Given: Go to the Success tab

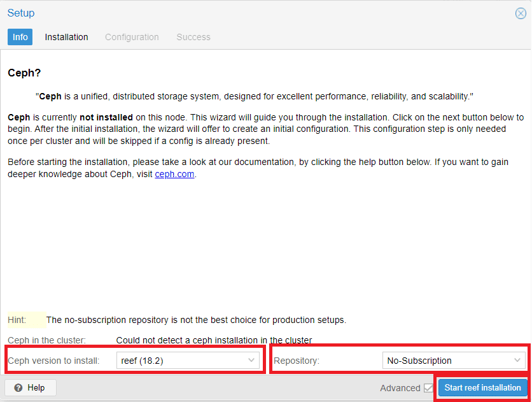Looking at the screenshot, I should click(193, 37).
